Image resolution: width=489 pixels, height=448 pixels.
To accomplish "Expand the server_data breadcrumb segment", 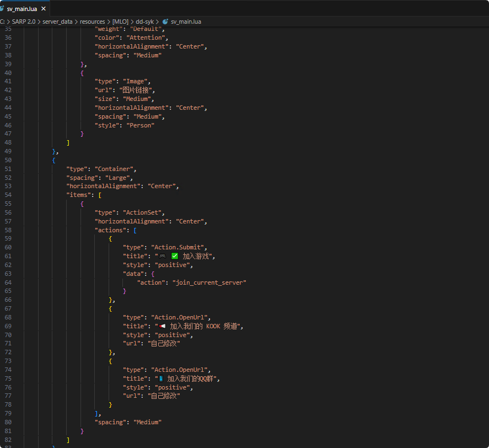I will (x=58, y=22).
